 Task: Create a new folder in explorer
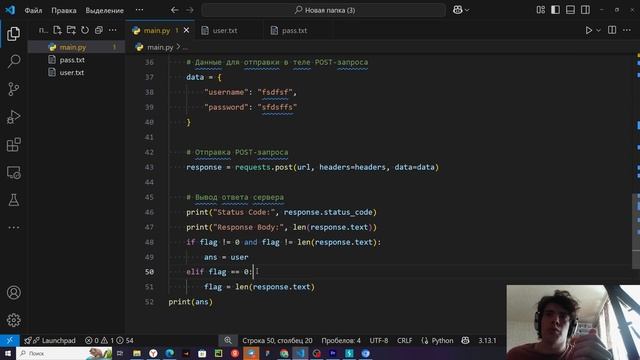tap(71, 30)
